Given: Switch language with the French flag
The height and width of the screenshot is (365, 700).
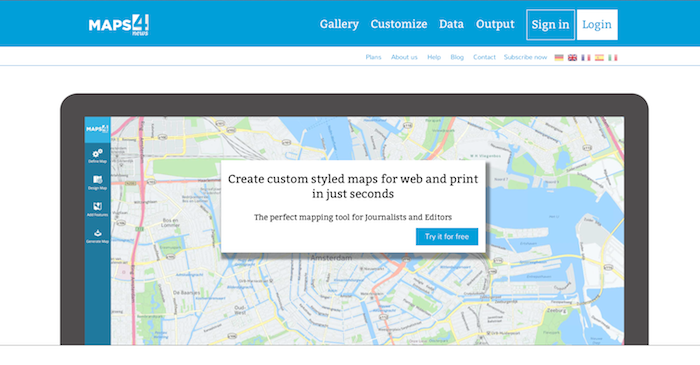Looking at the screenshot, I should pos(586,58).
